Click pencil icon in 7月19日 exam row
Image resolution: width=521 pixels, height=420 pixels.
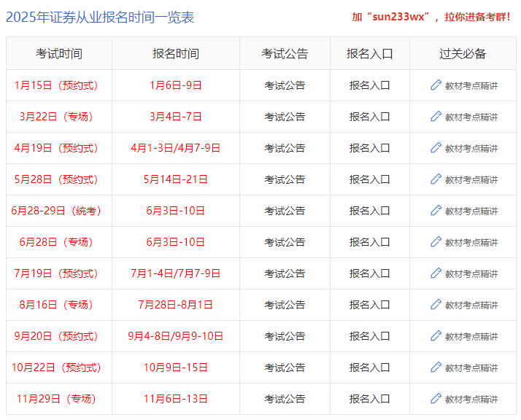pyautogui.click(x=436, y=273)
